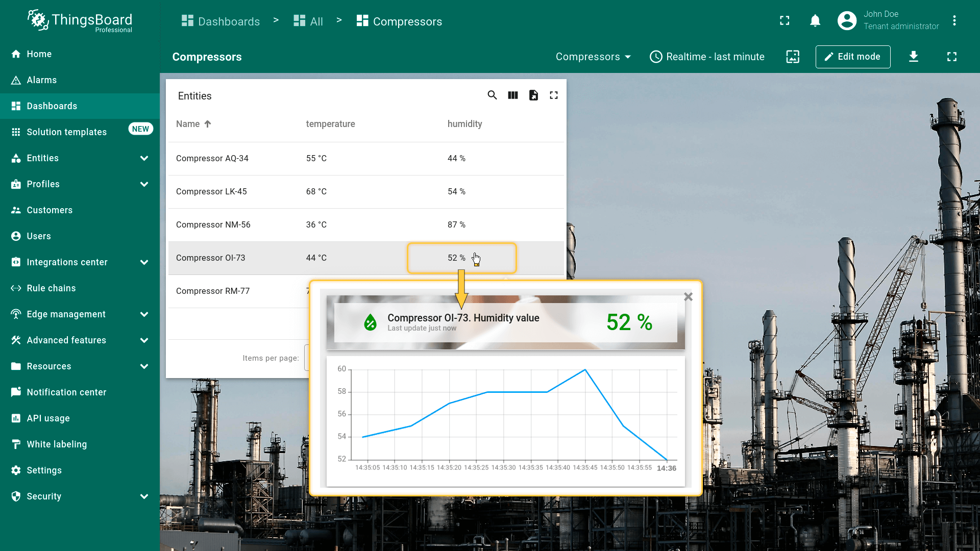Open the Compressors state dropdown
This screenshot has height=551, width=980.
[593, 57]
